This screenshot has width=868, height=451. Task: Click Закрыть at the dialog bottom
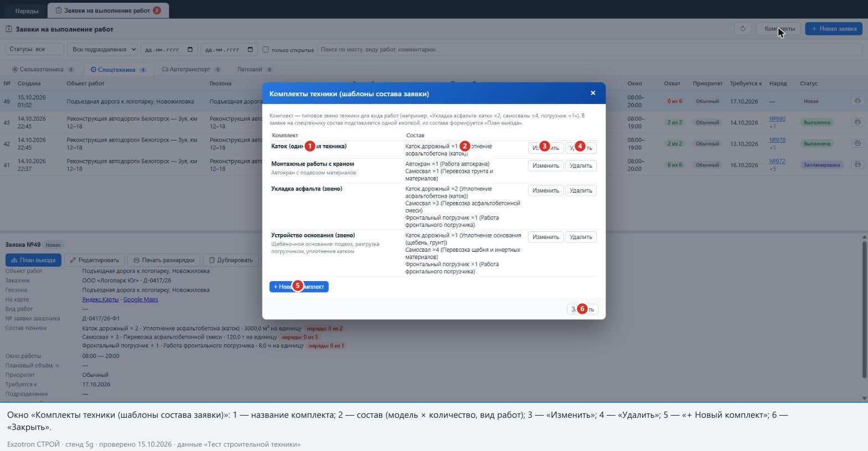[x=582, y=309]
